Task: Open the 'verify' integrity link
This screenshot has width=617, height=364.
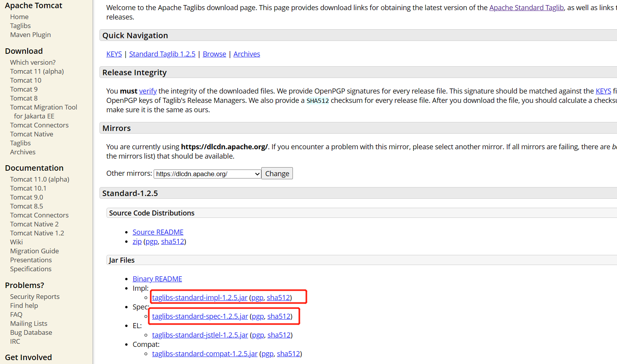Action: coord(148,91)
